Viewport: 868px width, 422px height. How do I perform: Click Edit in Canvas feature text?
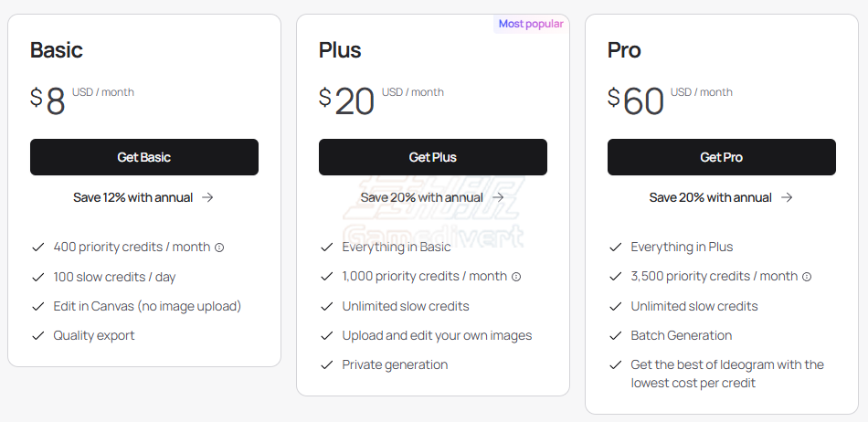[x=147, y=306]
